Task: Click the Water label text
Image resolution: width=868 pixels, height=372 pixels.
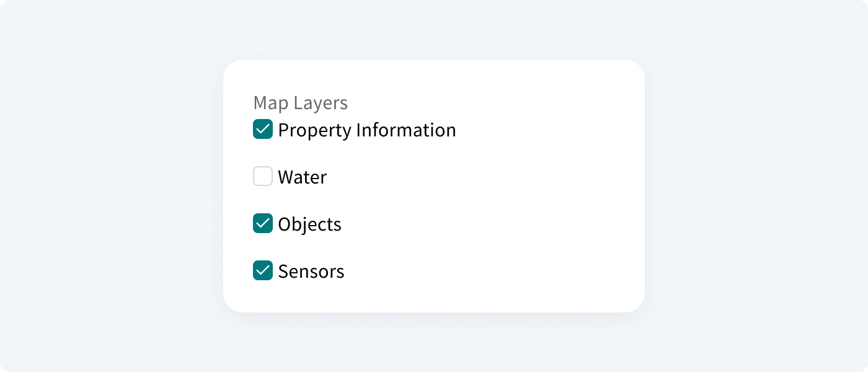Action: coord(302,177)
